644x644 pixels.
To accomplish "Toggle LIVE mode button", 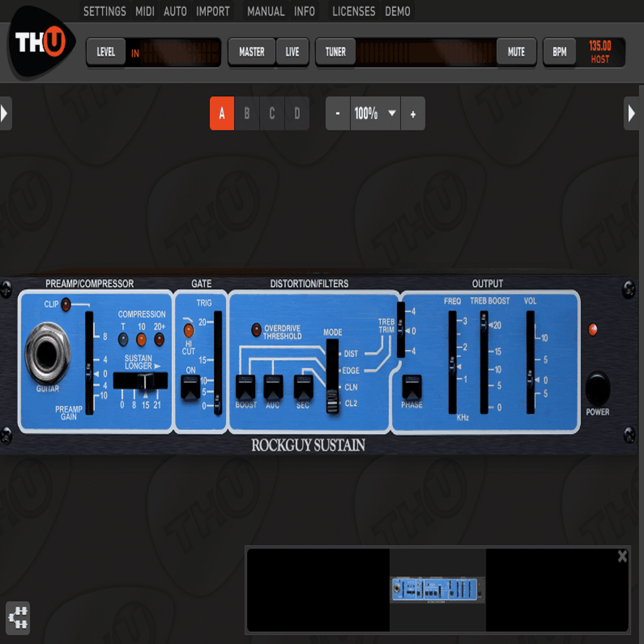I will pyautogui.click(x=292, y=52).
